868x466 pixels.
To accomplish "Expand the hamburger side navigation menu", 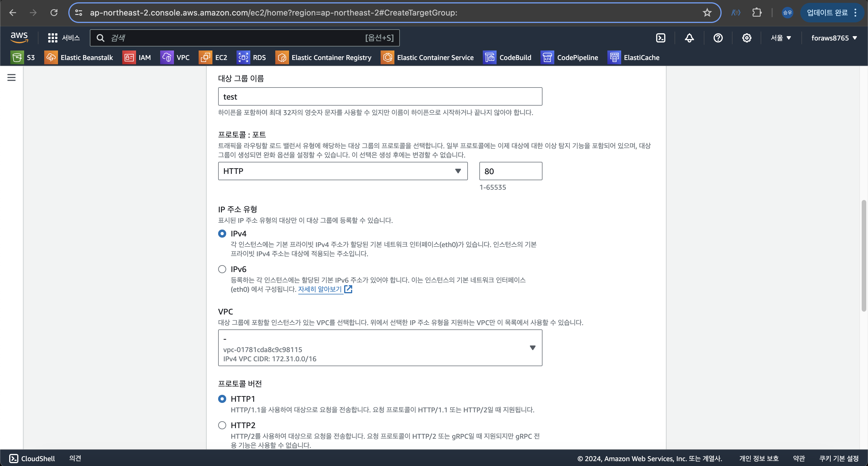I will pos(11,77).
